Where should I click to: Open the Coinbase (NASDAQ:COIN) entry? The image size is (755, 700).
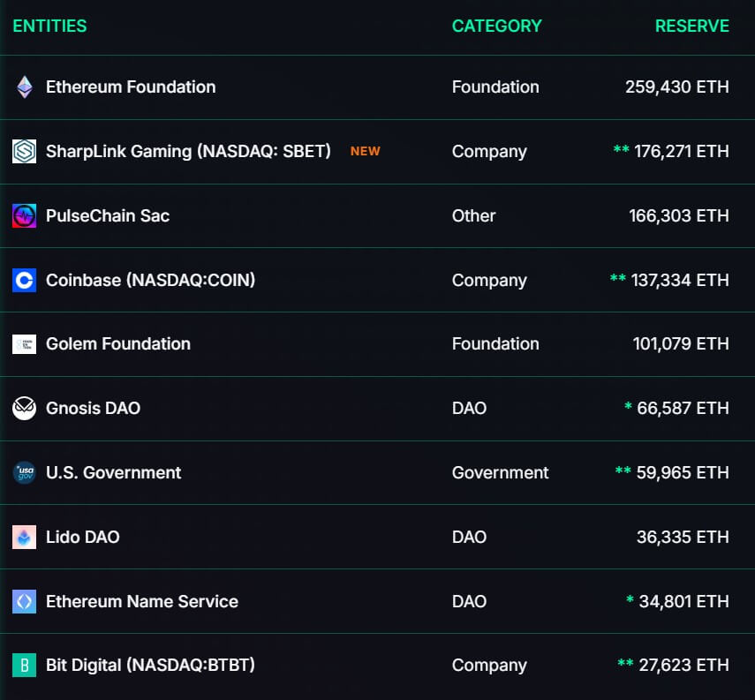click(x=150, y=281)
